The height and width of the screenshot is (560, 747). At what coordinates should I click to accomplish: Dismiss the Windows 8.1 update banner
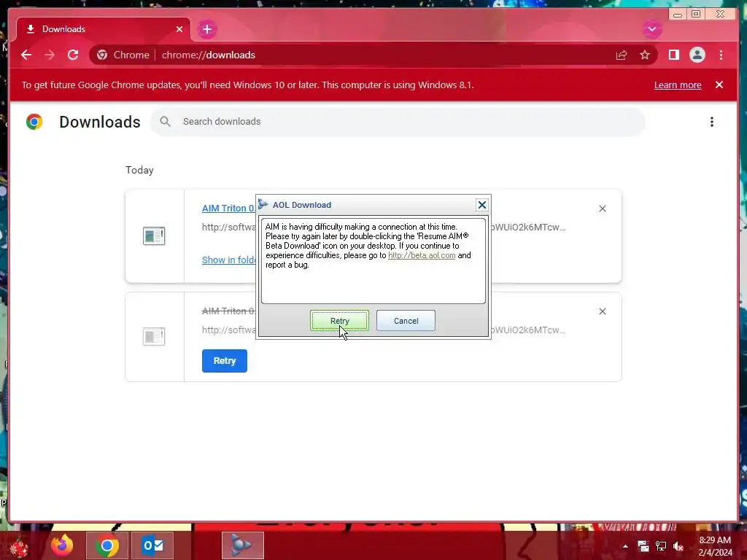[719, 85]
